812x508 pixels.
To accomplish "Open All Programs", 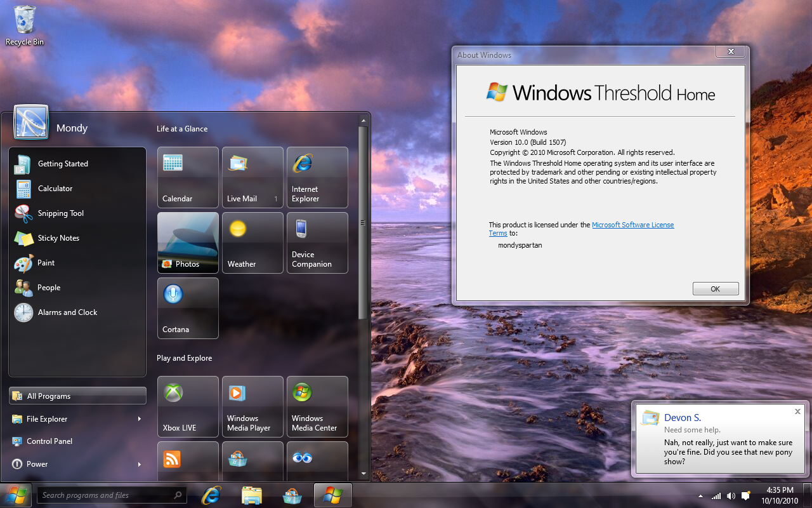I will tap(78, 396).
